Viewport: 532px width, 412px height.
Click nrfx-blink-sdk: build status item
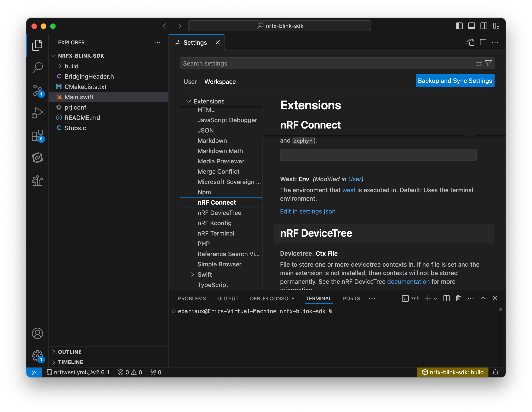[453, 372]
